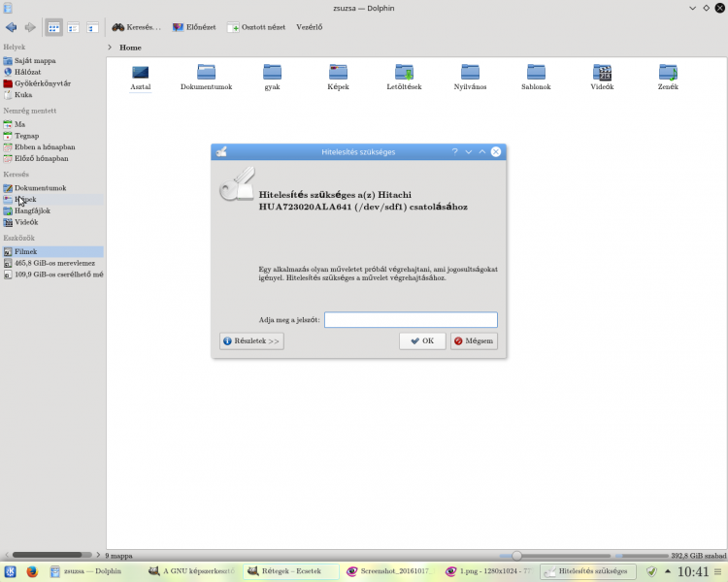Open the Dolphin window icon menu
Screen dimensions: 728x582
8,8
